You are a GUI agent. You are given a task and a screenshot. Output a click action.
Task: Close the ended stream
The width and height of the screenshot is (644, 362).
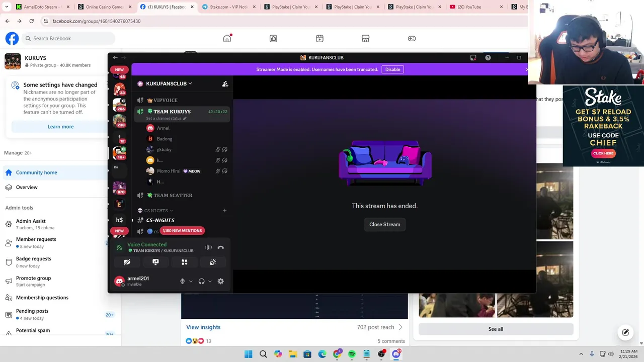pyautogui.click(x=384, y=224)
